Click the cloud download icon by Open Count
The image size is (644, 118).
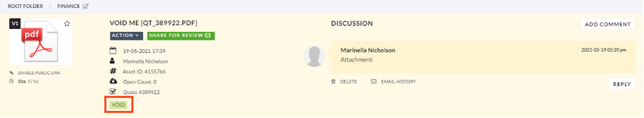(113, 81)
